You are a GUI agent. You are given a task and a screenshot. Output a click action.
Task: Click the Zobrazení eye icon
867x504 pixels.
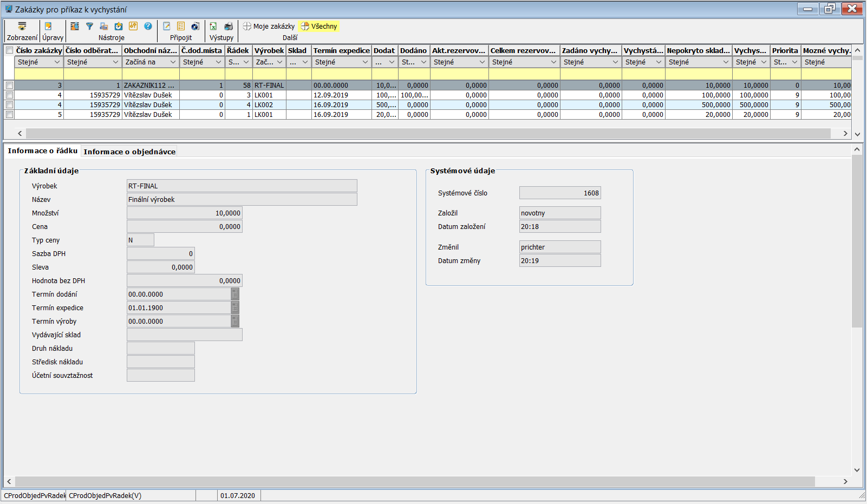tap(22, 26)
